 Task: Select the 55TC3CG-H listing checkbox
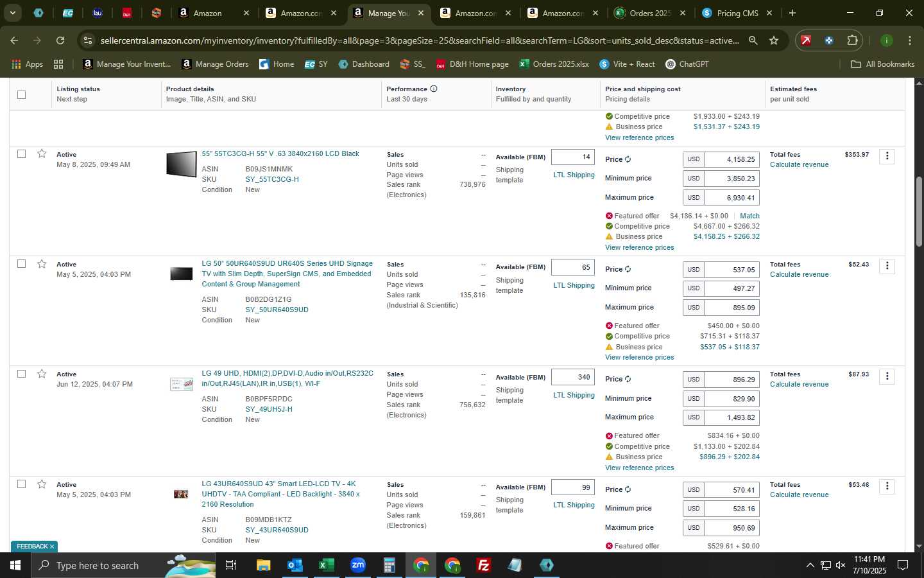[x=21, y=153]
